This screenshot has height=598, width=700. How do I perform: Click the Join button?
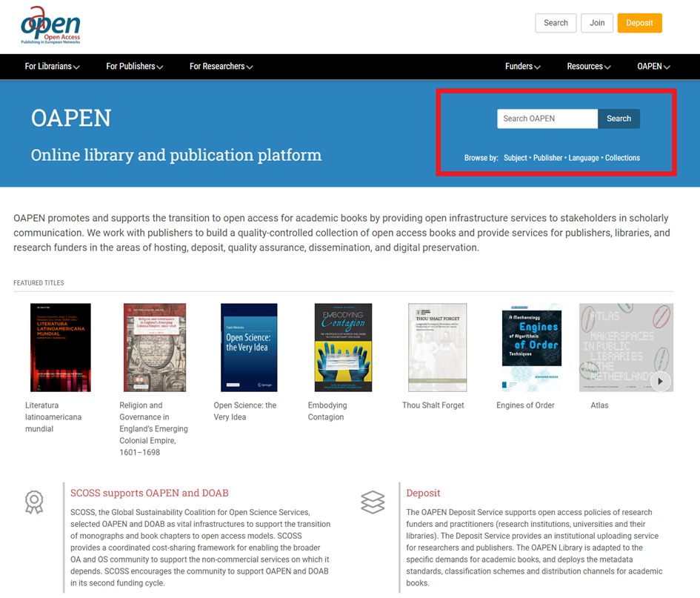pyautogui.click(x=597, y=23)
